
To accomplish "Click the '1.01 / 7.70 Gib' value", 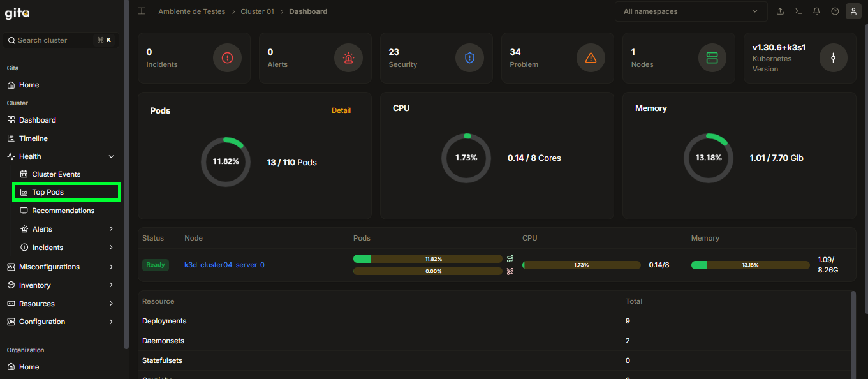I will tap(777, 158).
